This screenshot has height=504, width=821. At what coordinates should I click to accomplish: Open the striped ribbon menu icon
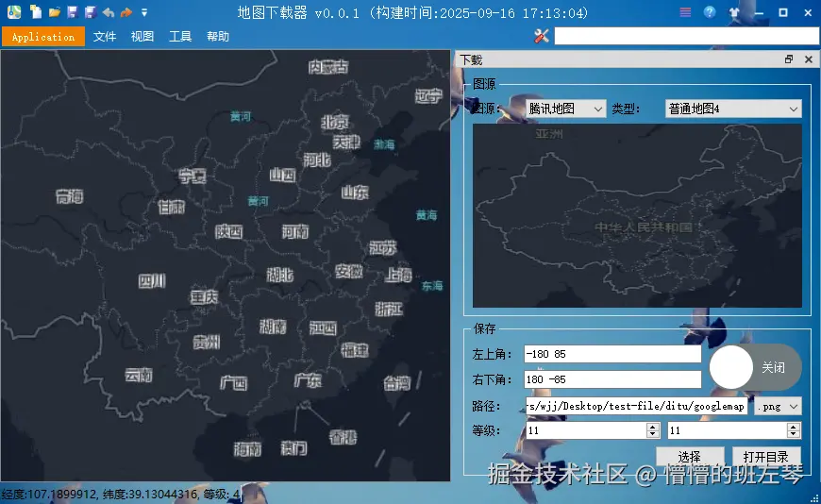pos(685,12)
